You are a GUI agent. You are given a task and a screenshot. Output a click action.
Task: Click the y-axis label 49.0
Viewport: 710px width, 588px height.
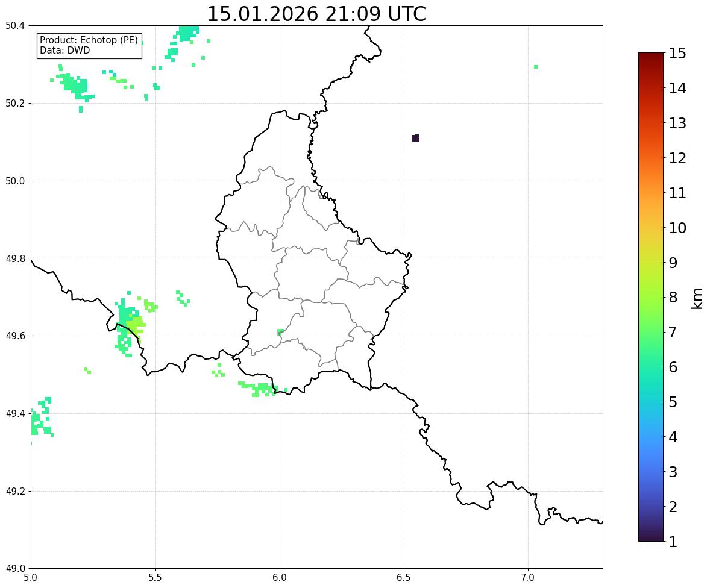[14, 569]
